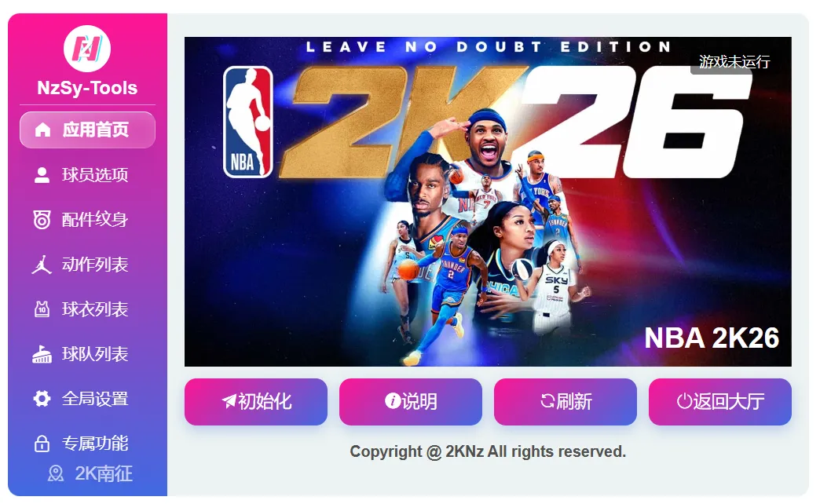Click the person icon for 球员选项

click(42, 175)
